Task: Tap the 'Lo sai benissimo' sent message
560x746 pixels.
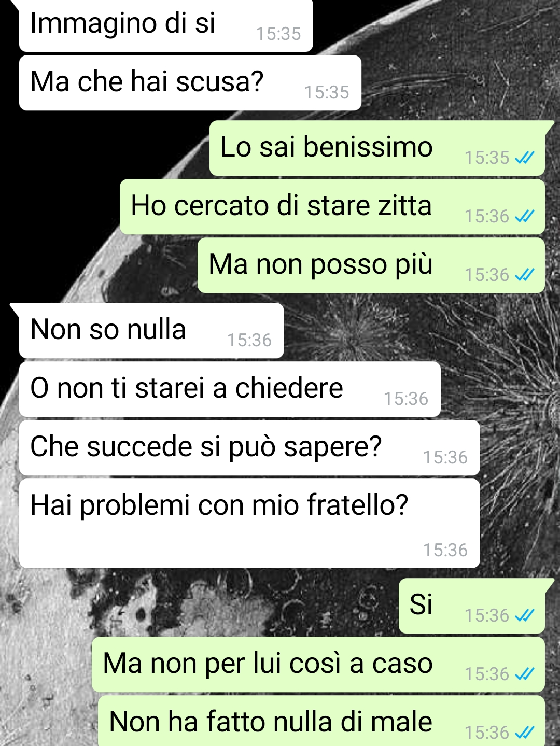Action: (377, 148)
